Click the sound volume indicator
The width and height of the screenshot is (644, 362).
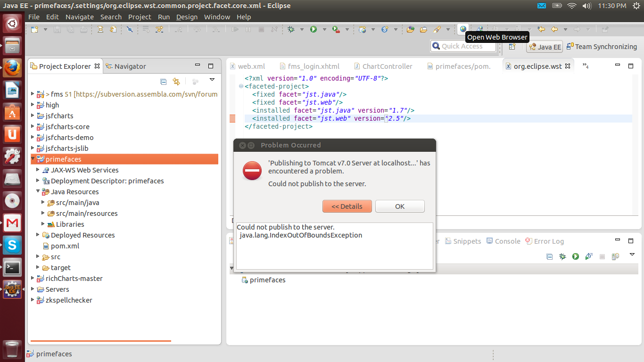586,6
